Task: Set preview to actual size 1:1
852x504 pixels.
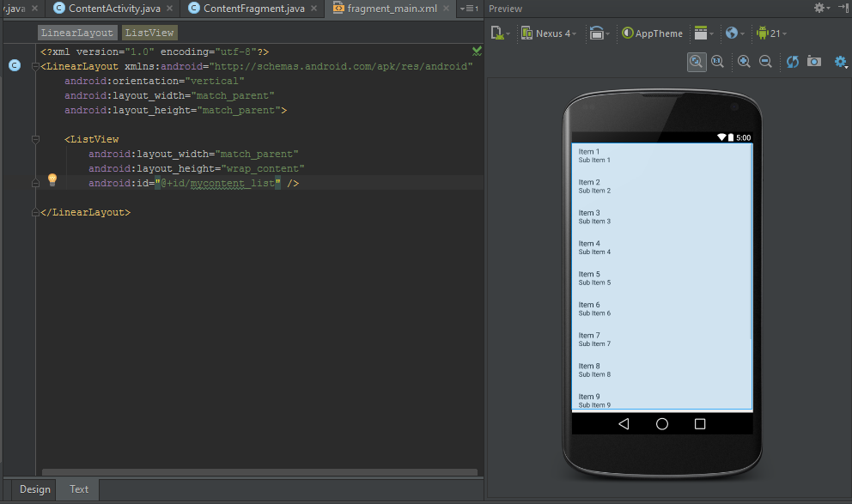Action: pyautogui.click(x=717, y=62)
